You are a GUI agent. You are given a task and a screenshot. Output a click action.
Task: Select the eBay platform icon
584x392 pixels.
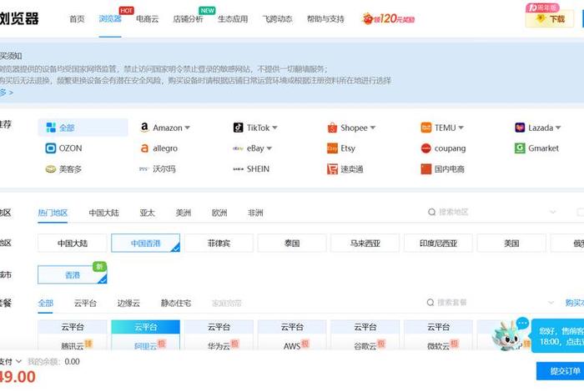click(x=238, y=148)
